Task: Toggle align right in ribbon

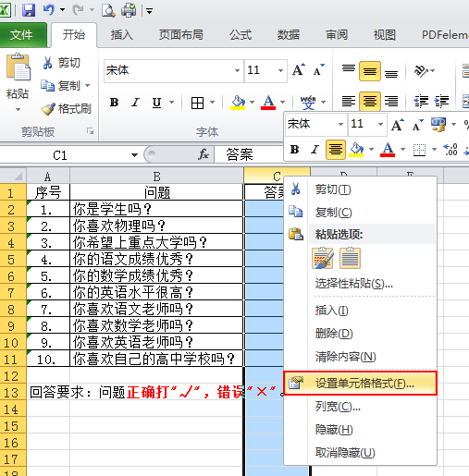Action: click(x=391, y=101)
